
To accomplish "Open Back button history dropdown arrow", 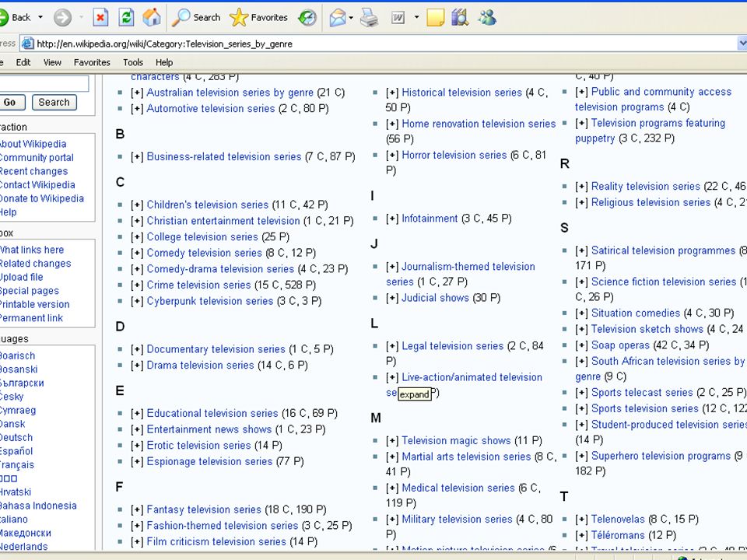I will [x=40, y=18].
